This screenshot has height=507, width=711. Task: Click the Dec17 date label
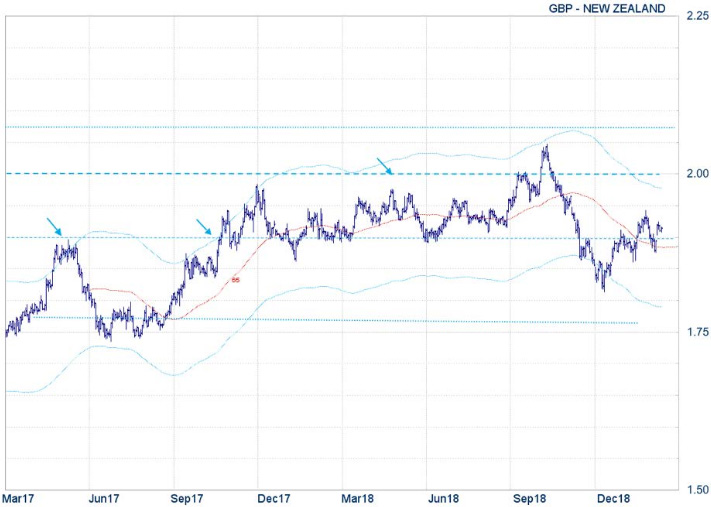click(x=273, y=497)
